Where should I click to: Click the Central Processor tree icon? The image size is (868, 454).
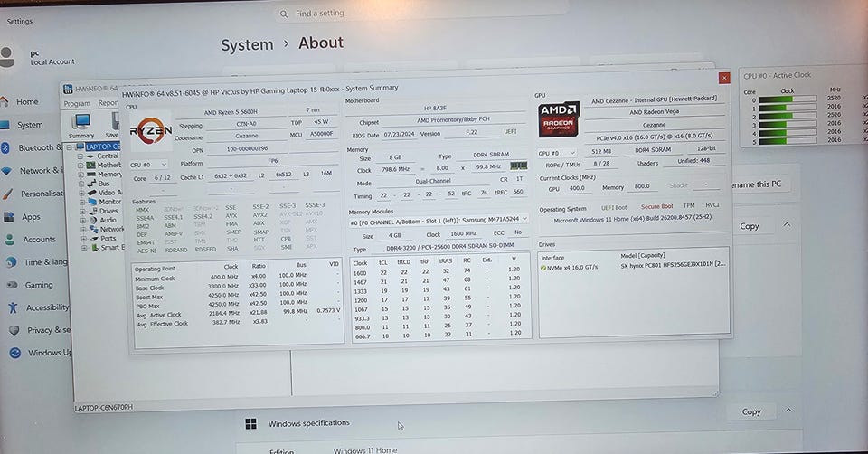point(90,156)
